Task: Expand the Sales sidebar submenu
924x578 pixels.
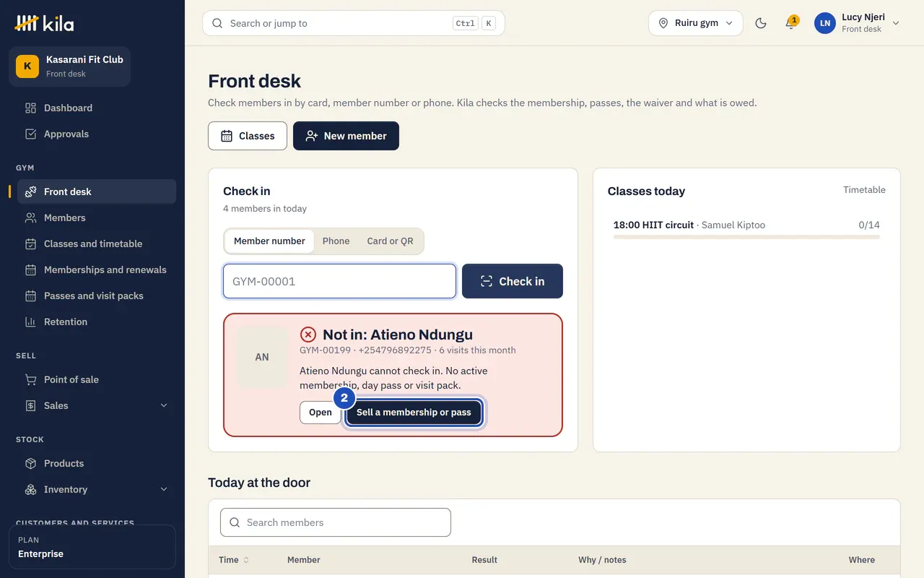Action: point(164,405)
